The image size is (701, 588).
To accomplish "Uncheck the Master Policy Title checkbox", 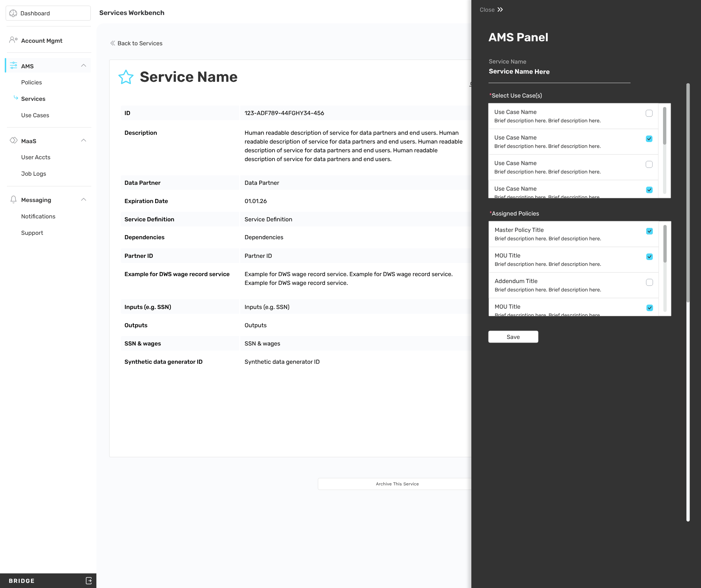I will pos(650,231).
